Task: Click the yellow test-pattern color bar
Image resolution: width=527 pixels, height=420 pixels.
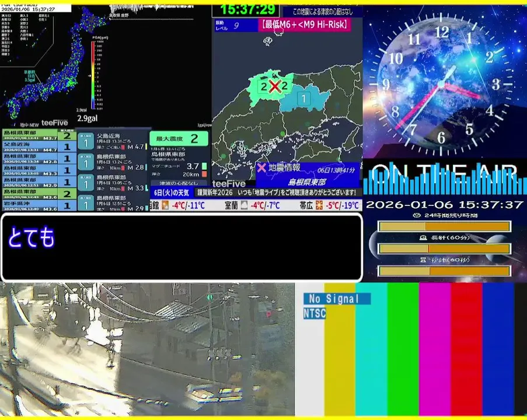Action: pos(340,349)
